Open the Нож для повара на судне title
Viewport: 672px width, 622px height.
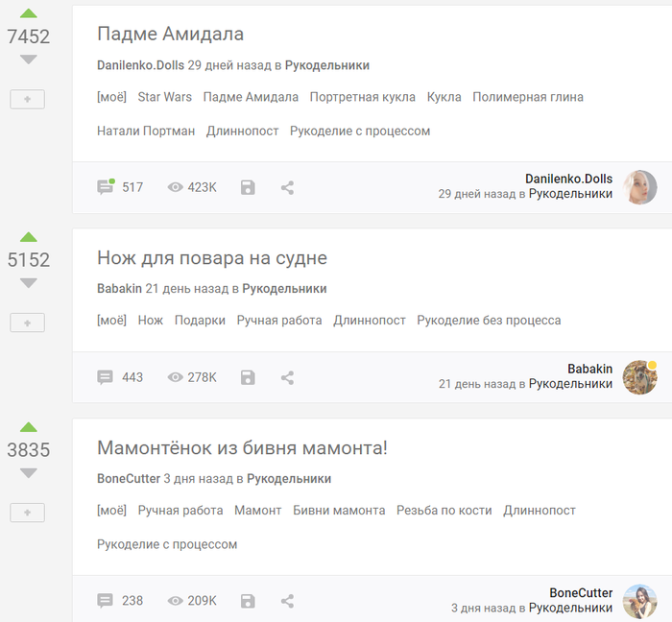click(x=212, y=258)
